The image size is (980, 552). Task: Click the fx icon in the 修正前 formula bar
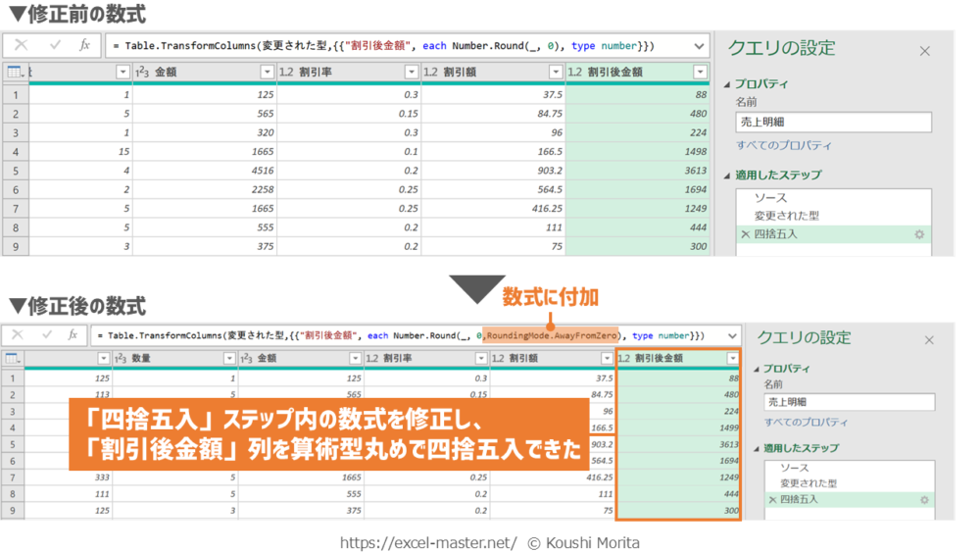pos(84,45)
